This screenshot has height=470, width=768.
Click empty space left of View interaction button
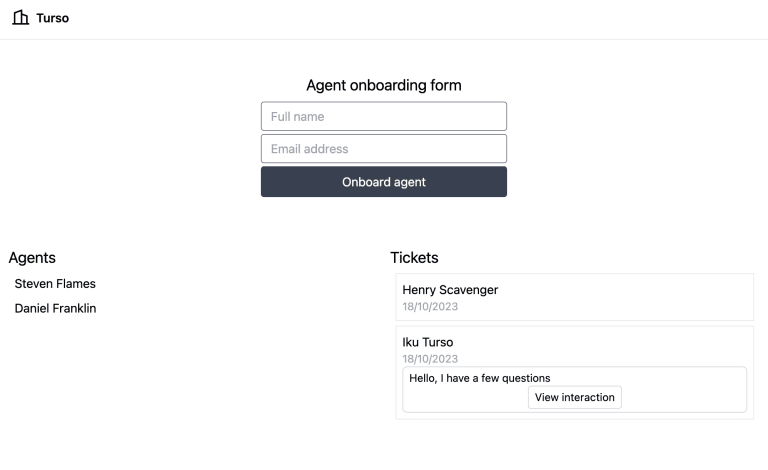click(465, 398)
